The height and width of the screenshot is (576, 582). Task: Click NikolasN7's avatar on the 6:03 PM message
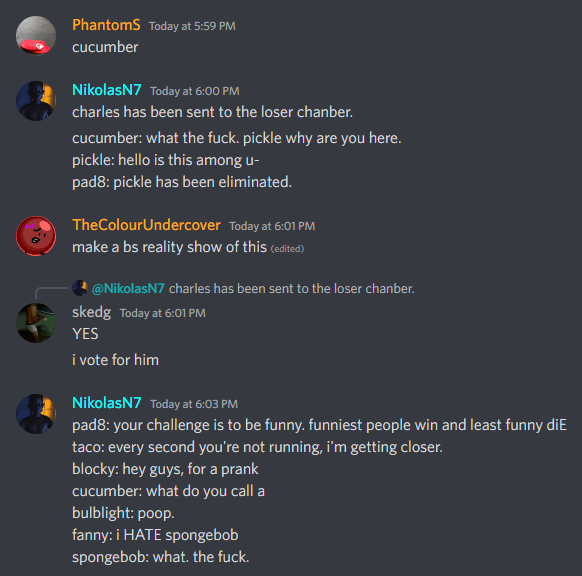(36, 413)
